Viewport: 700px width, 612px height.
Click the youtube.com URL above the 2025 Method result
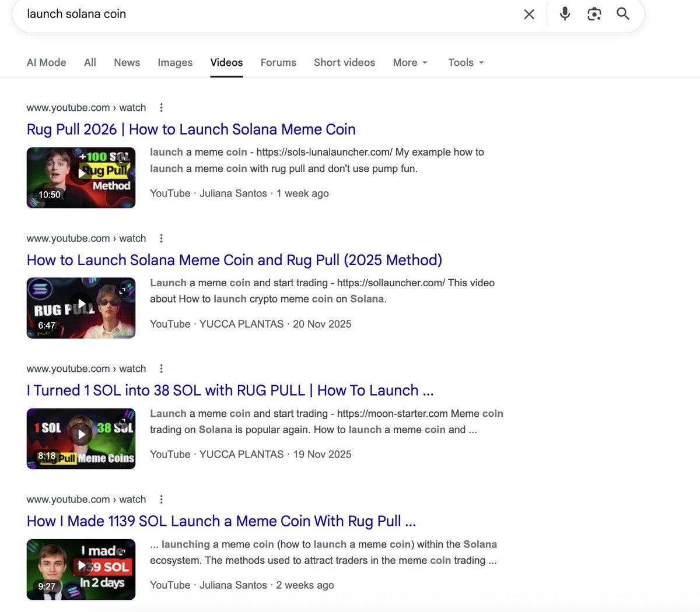86,238
